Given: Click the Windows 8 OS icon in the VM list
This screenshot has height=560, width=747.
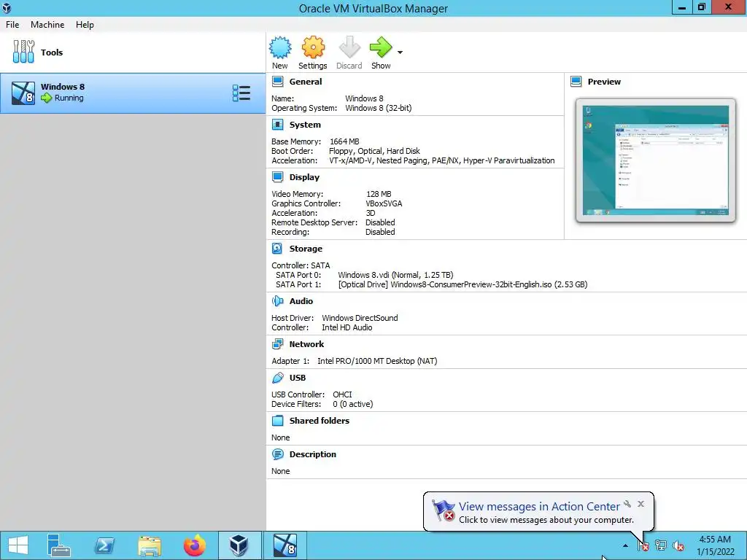Looking at the screenshot, I should [x=23, y=93].
